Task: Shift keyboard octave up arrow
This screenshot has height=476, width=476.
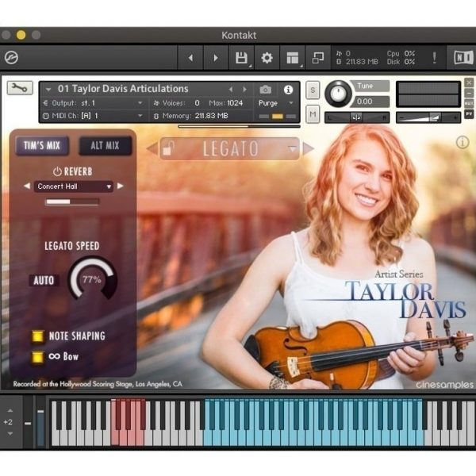Action: (x=10, y=410)
